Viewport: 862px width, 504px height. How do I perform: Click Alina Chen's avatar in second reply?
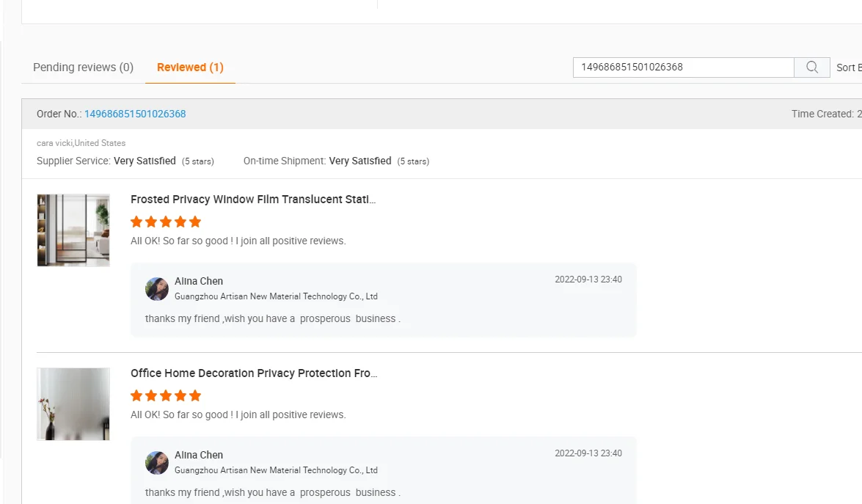coord(157,463)
